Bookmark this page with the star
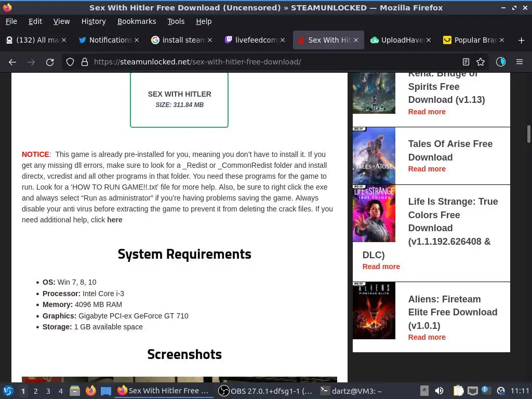 pyautogui.click(x=481, y=62)
